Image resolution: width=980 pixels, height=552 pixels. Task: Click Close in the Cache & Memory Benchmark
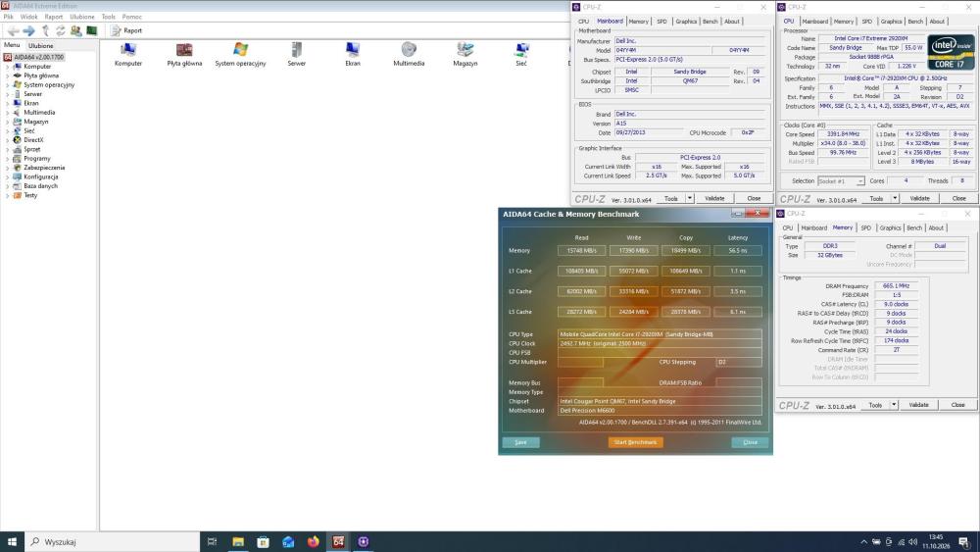[x=750, y=442]
